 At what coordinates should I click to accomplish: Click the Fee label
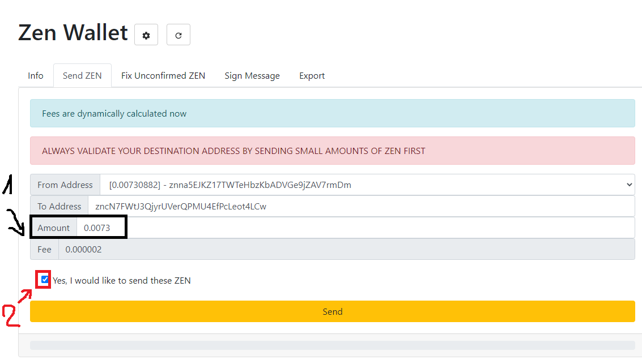point(45,250)
